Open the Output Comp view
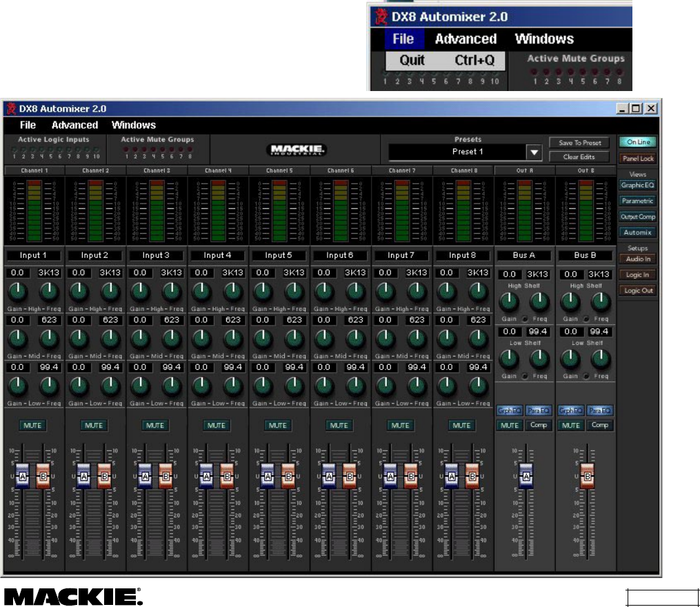The height and width of the screenshot is (607, 700). coord(637,217)
